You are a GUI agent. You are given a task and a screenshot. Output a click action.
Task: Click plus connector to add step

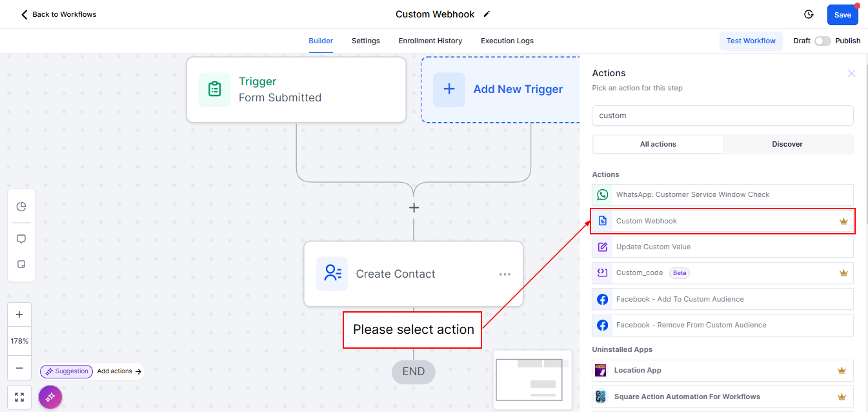point(414,208)
